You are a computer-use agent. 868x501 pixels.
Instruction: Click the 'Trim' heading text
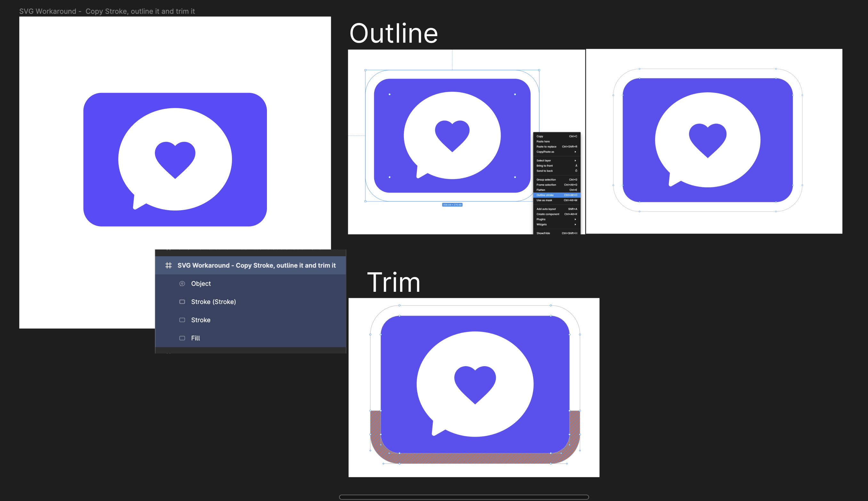pos(394,283)
